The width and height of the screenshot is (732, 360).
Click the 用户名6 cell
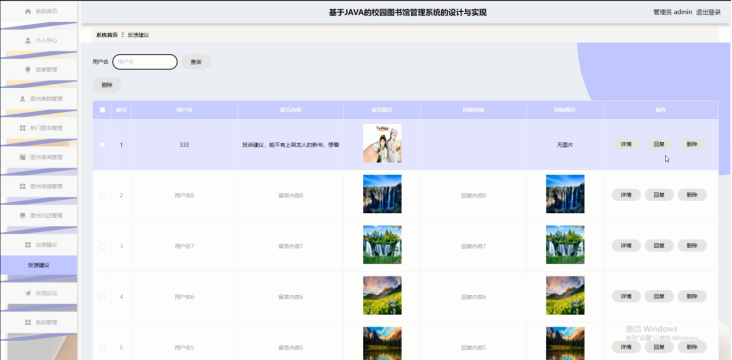pyautogui.click(x=184, y=297)
